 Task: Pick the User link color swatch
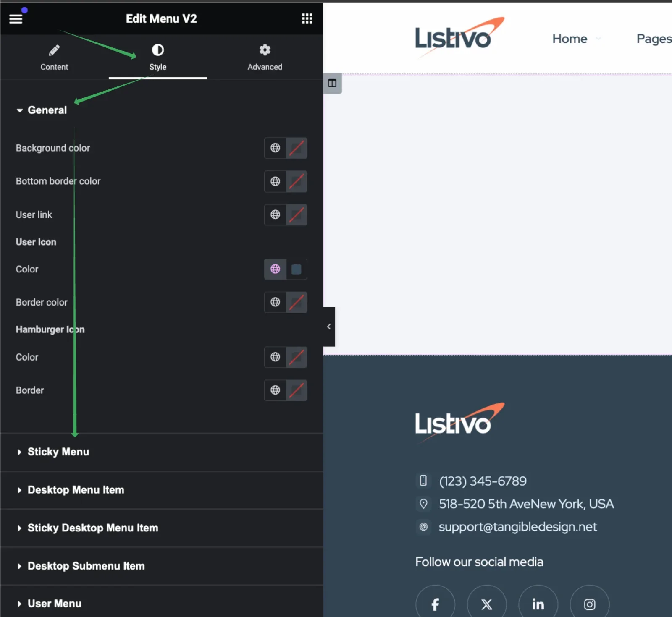pyautogui.click(x=297, y=214)
